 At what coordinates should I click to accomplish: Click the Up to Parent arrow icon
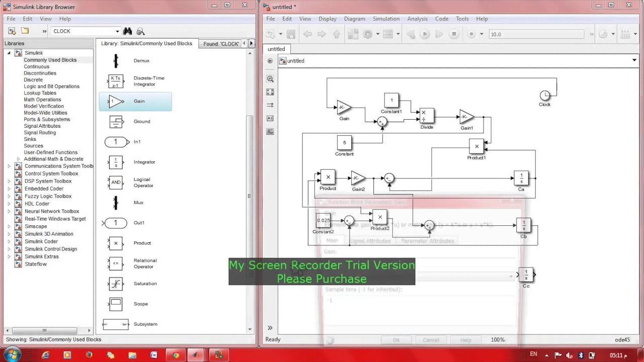coord(337,34)
